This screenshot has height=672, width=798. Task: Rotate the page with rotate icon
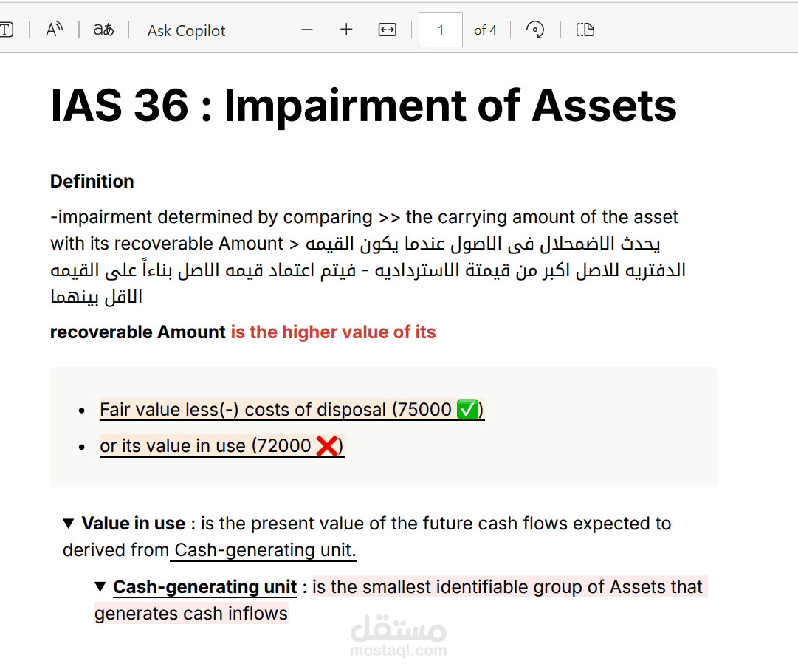[535, 30]
